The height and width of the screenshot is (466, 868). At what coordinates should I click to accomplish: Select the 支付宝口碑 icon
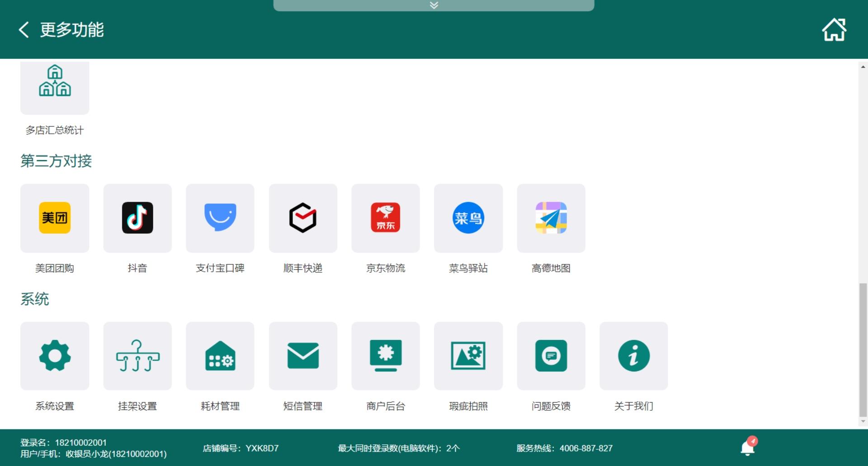tap(220, 218)
